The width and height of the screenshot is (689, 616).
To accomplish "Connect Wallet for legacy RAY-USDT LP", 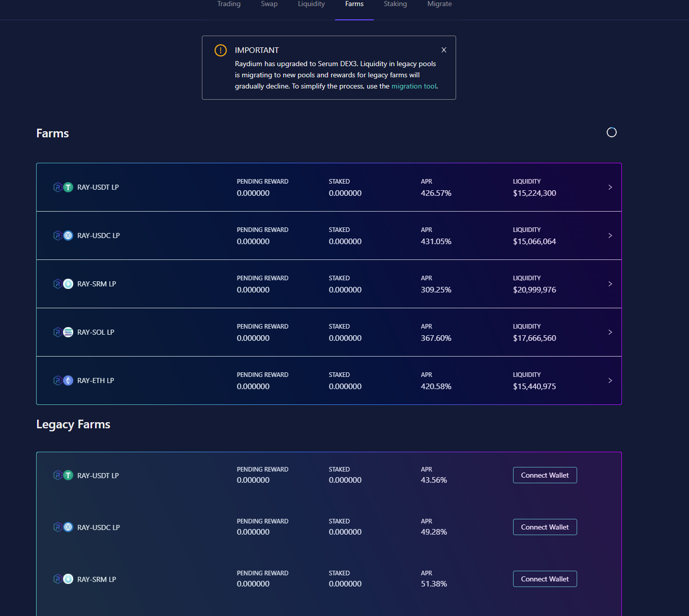I will (545, 475).
